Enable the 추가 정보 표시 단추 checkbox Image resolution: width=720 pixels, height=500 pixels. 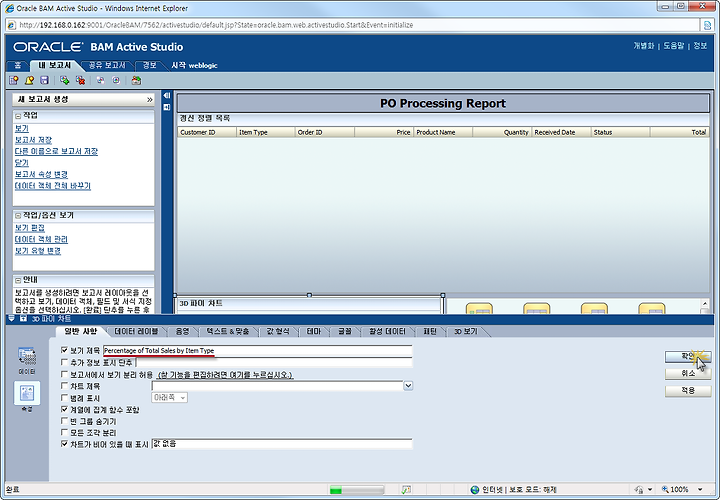click(x=64, y=362)
